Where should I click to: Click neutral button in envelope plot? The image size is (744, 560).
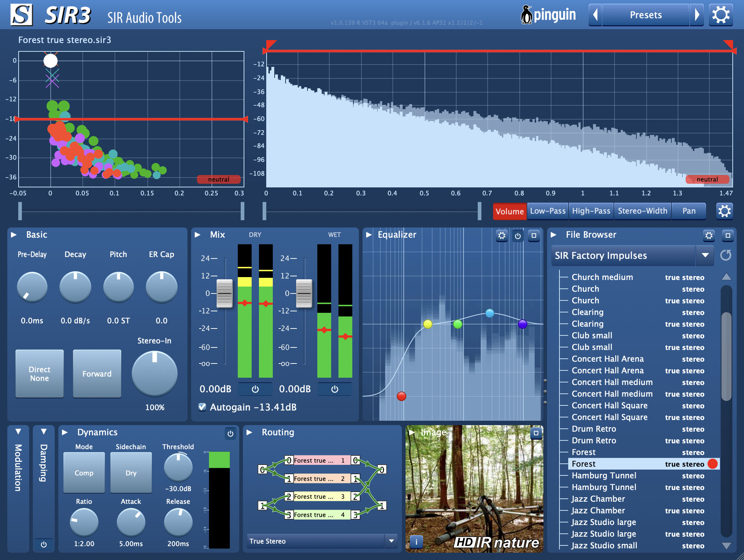tap(708, 179)
